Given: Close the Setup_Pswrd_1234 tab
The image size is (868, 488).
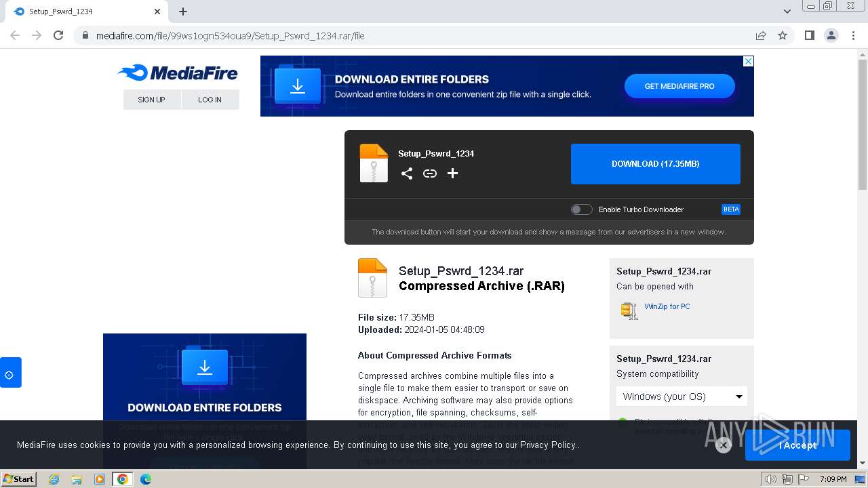Looking at the screenshot, I should click(157, 12).
